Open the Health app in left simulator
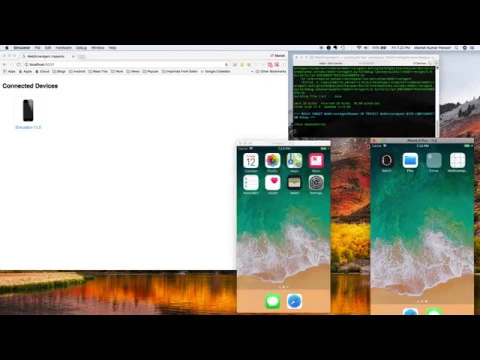 click(272, 183)
